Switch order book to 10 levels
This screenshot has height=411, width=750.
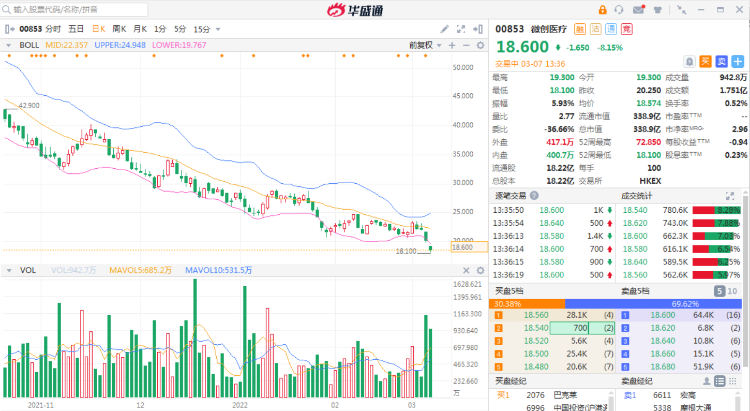click(732, 291)
